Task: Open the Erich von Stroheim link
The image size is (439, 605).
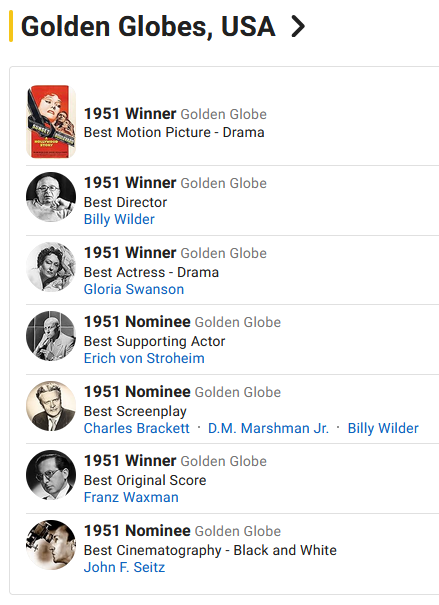Action: click(x=144, y=358)
